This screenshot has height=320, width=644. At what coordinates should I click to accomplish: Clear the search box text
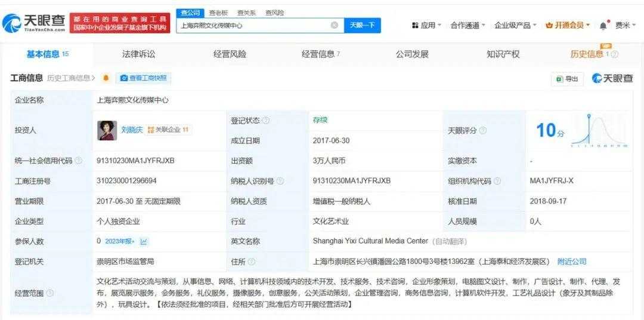(x=335, y=25)
